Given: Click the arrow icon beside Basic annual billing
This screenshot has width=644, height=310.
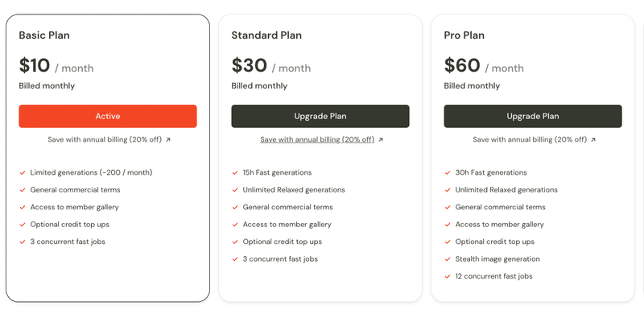Looking at the screenshot, I should click(x=168, y=140).
